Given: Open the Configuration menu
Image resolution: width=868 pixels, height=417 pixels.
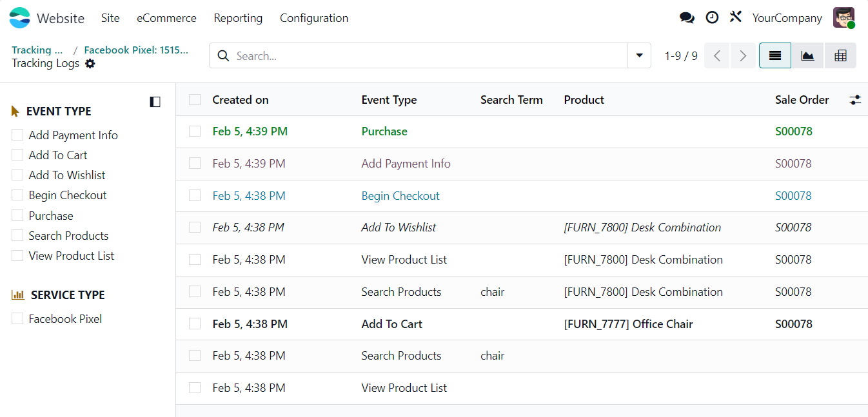Looking at the screenshot, I should point(313,18).
